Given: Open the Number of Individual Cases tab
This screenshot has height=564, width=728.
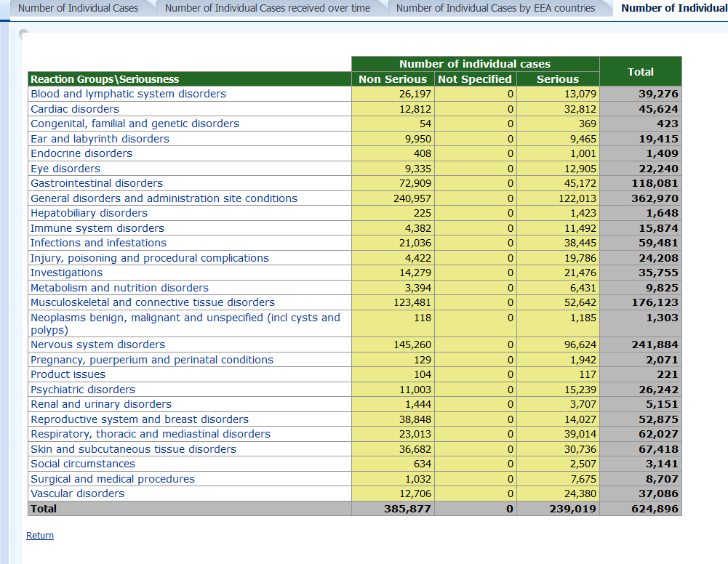Looking at the screenshot, I should point(78,8).
